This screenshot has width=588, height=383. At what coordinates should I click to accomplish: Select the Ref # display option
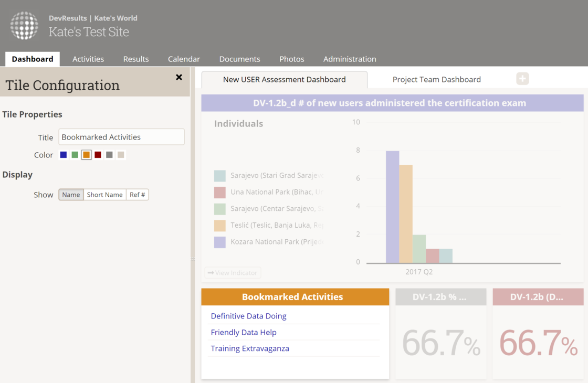138,195
